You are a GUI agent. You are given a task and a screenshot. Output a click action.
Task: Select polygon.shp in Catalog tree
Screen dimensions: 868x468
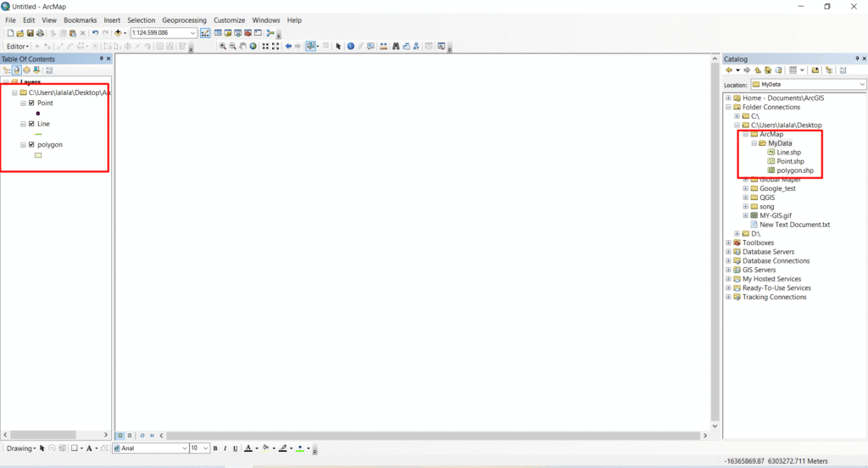tap(795, 170)
